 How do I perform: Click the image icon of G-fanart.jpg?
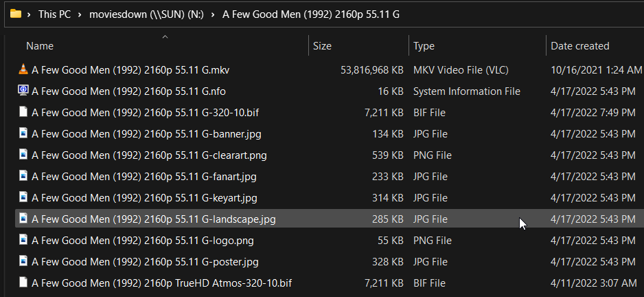pyautogui.click(x=23, y=176)
